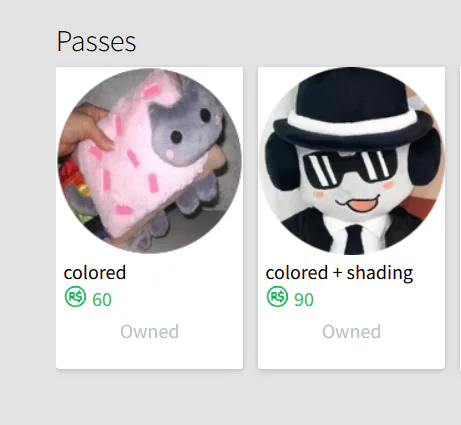The width and height of the screenshot is (461, 425).
Task: Click the Robux icon next to 60
Action: pos(75,296)
